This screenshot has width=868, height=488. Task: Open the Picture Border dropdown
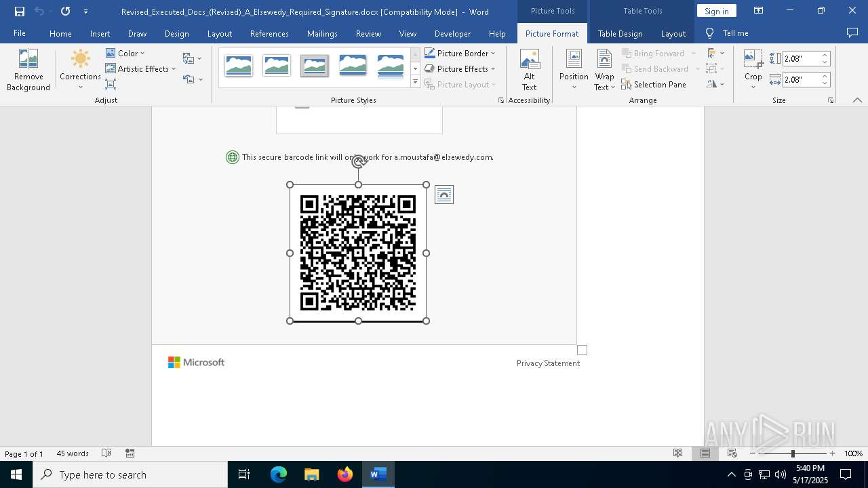[x=460, y=53]
